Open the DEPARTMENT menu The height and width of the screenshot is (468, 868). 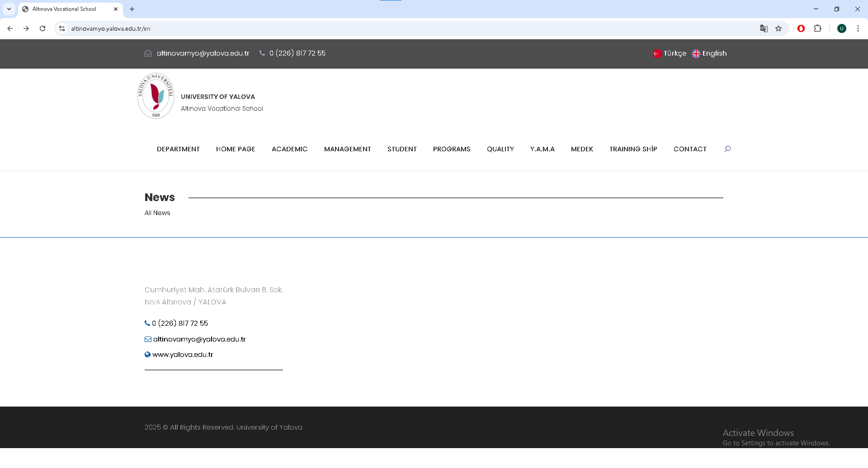tap(178, 149)
